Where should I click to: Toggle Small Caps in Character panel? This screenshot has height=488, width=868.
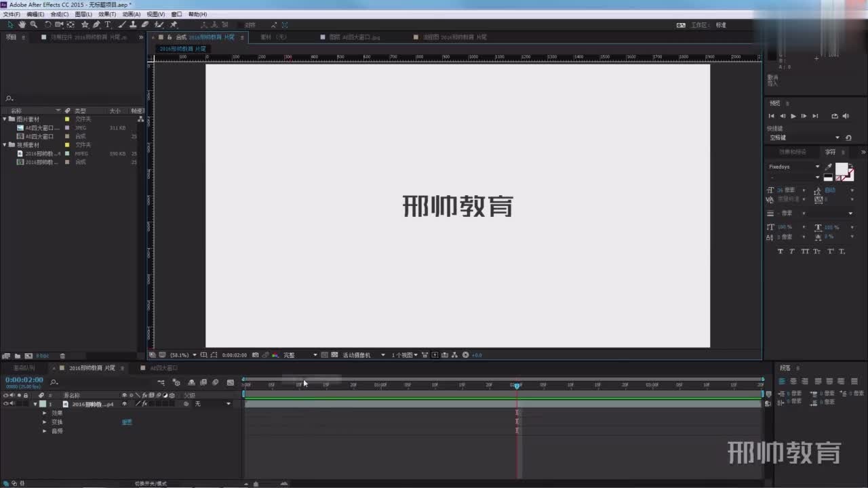(x=817, y=251)
